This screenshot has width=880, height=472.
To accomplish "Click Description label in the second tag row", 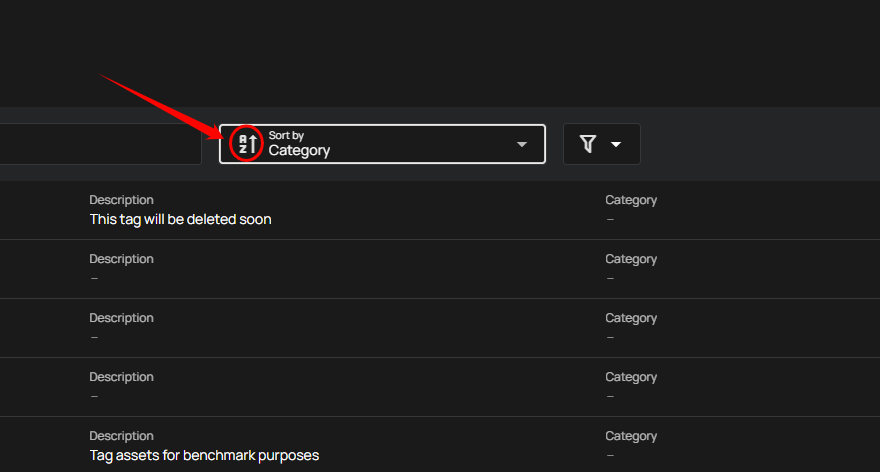I will [121, 259].
